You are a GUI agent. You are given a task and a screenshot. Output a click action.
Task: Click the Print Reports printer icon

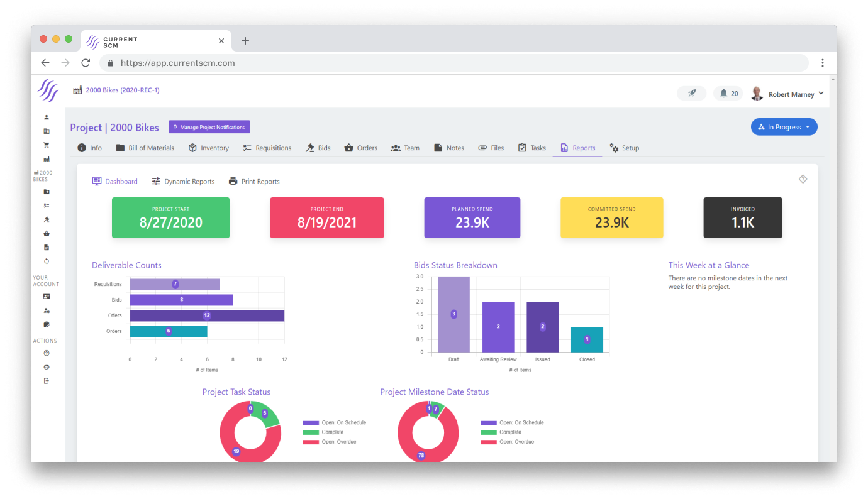click(233, 181)
